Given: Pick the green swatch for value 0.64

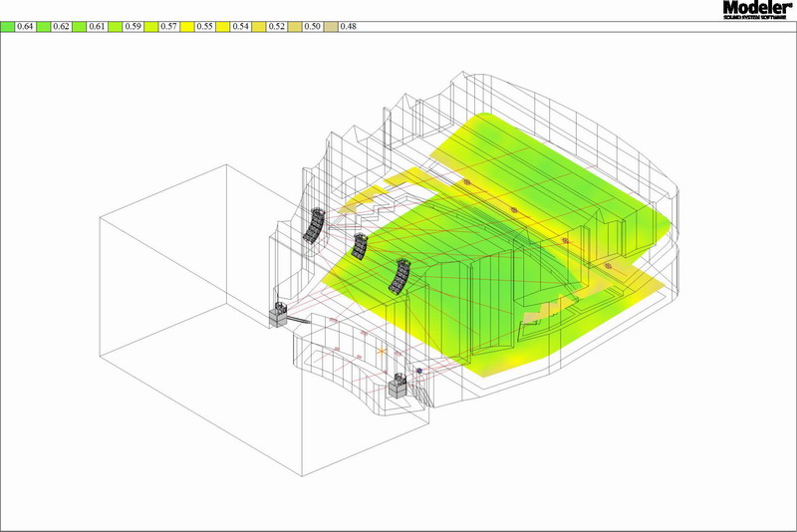Looking at the screenshot, I should point(7,26).
